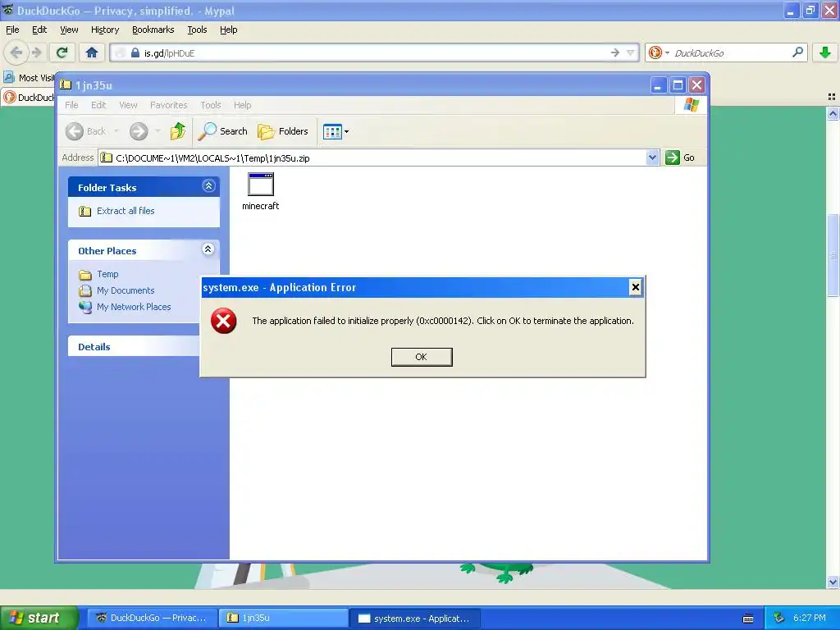
Task: Open the Views dropdown button
Action: tap(336, 131)
